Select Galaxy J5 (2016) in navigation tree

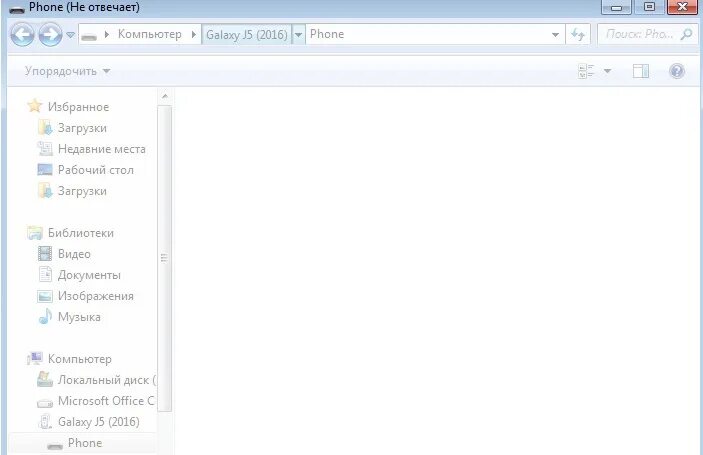(x=99, y=422)
